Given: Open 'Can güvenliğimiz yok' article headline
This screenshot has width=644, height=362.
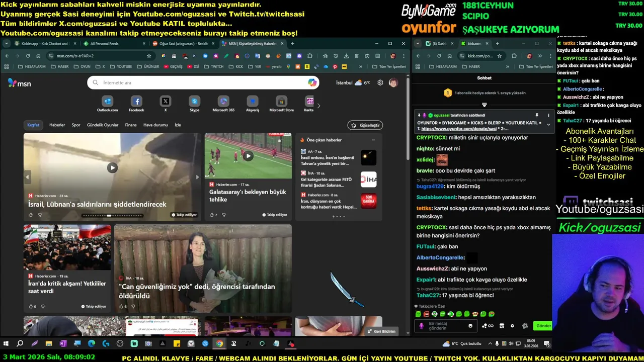Looking at the screenshot, I should point(197,291).
